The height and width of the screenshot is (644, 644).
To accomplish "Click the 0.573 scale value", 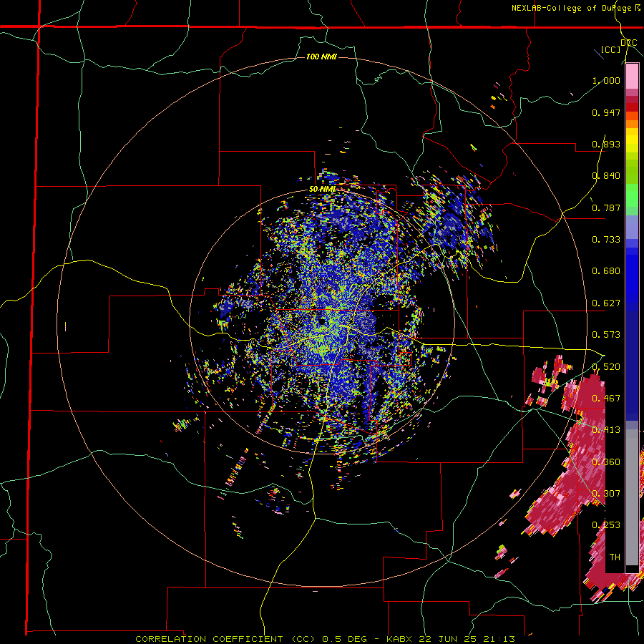I will [x=606, y=335].
